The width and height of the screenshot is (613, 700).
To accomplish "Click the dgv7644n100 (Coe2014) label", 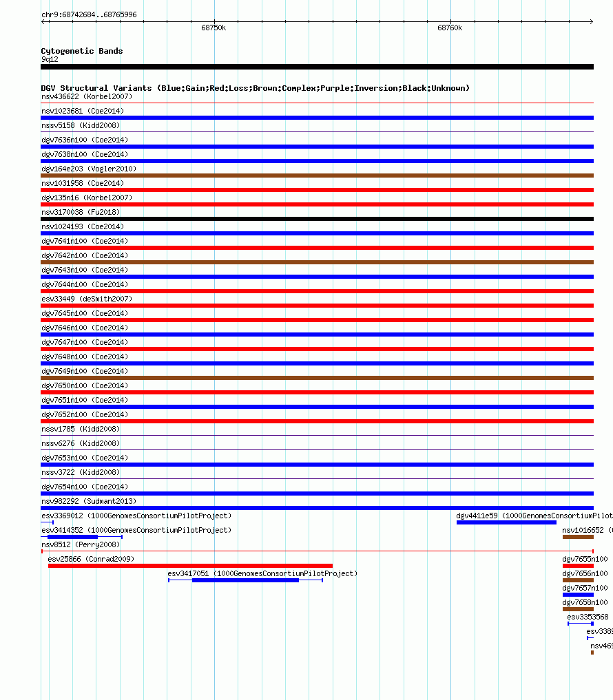I will (85, 284).
